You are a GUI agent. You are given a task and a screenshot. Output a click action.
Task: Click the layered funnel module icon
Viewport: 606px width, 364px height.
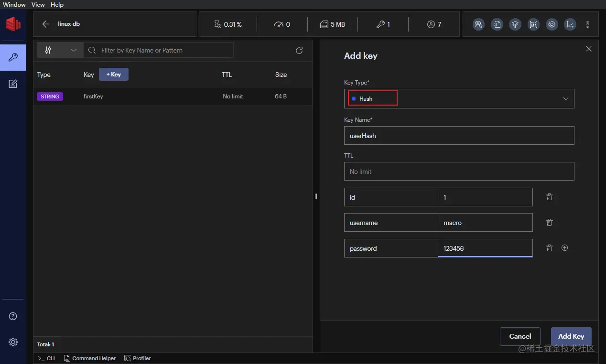[515, 24]
